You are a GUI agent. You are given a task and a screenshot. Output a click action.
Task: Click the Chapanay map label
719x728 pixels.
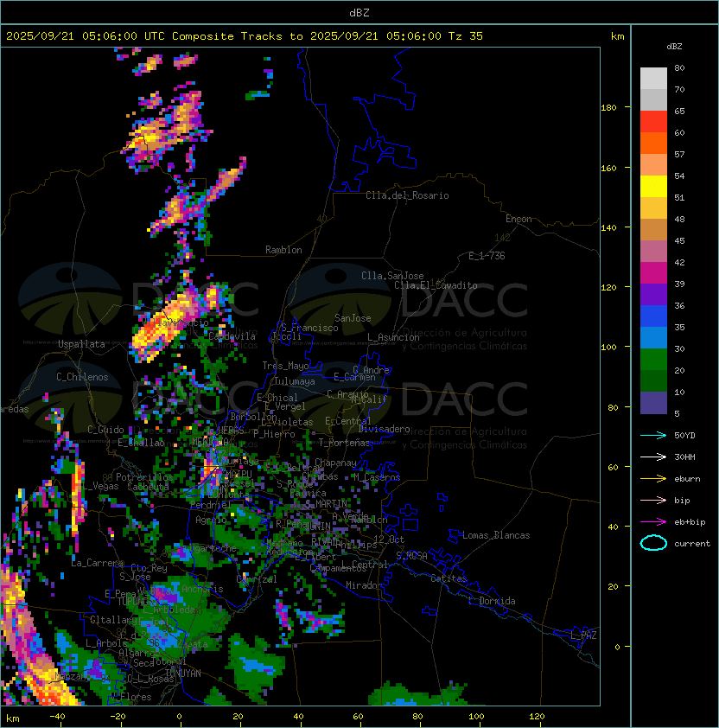[335, 463]
